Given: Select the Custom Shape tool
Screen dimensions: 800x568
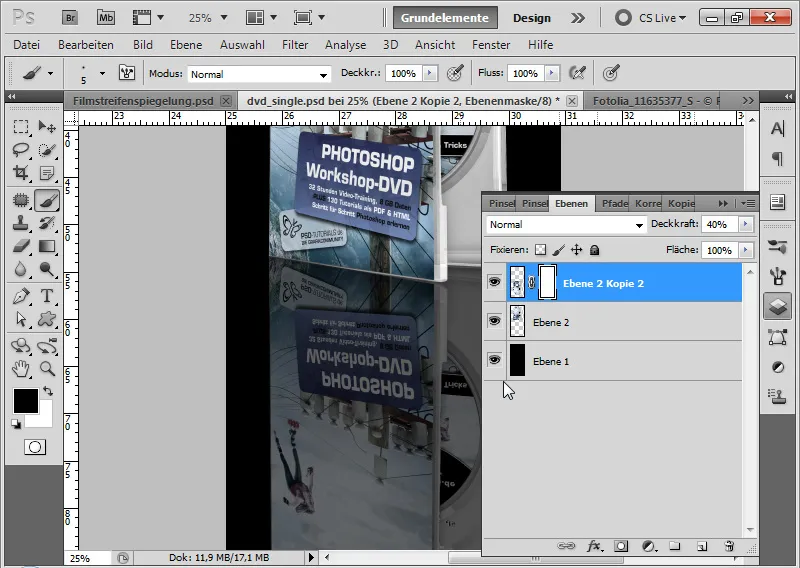Looking at the screenshot, I should click(x=47, y=319).
